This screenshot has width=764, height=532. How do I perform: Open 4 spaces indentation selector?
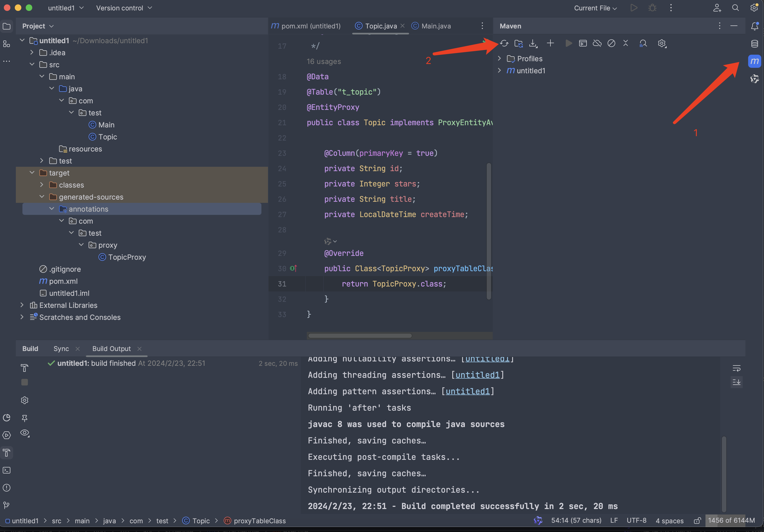tap(669, 521)
